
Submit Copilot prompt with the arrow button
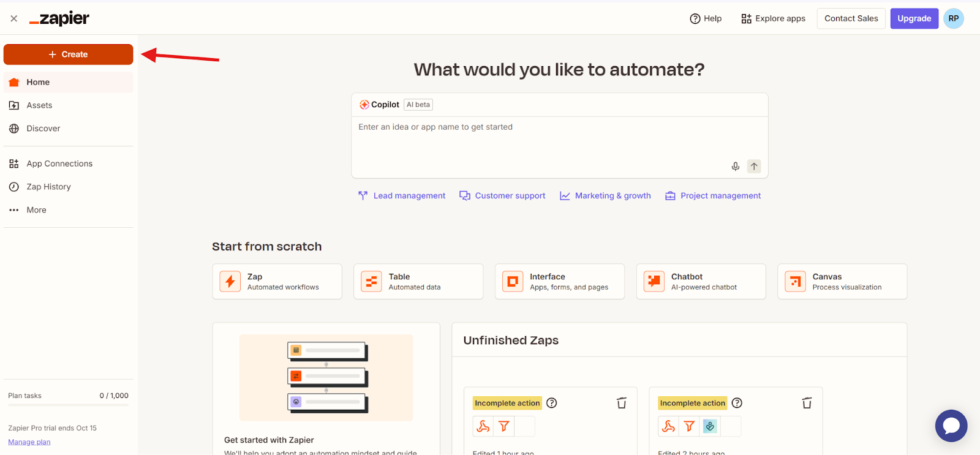pos(754,166)
